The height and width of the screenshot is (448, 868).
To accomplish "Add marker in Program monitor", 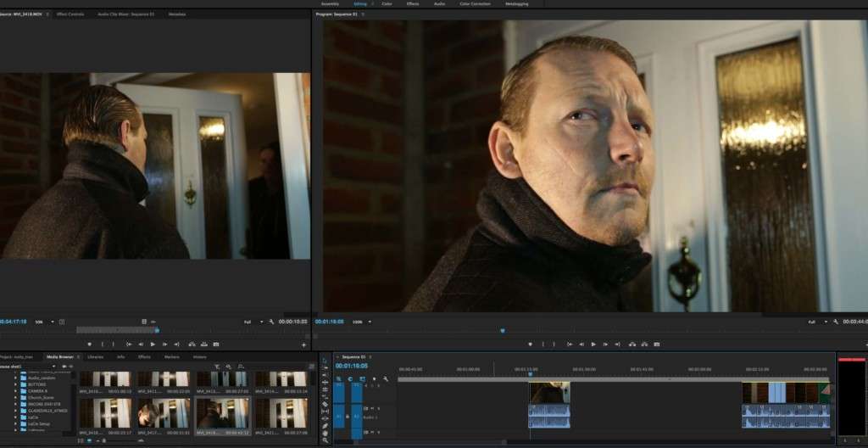I will point(530,344).
